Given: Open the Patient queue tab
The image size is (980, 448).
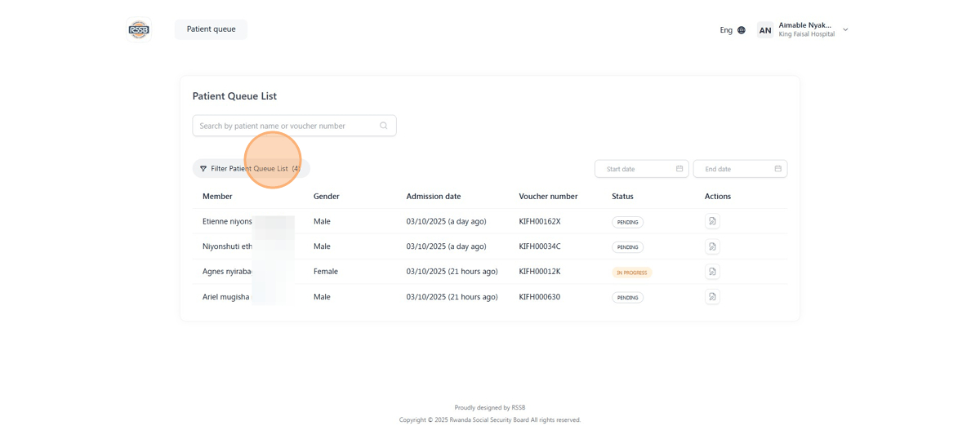Looking at the screenshot, I should tap(211, 29).
